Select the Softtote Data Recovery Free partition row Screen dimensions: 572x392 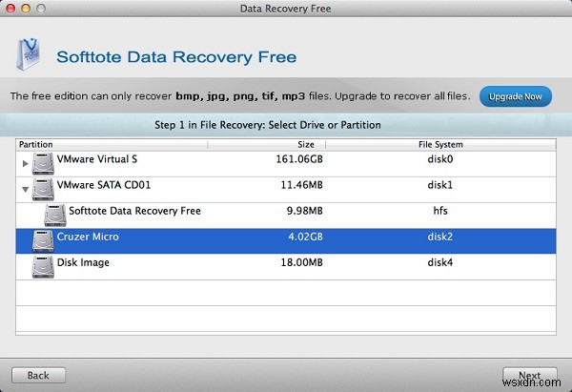(286, 212)
